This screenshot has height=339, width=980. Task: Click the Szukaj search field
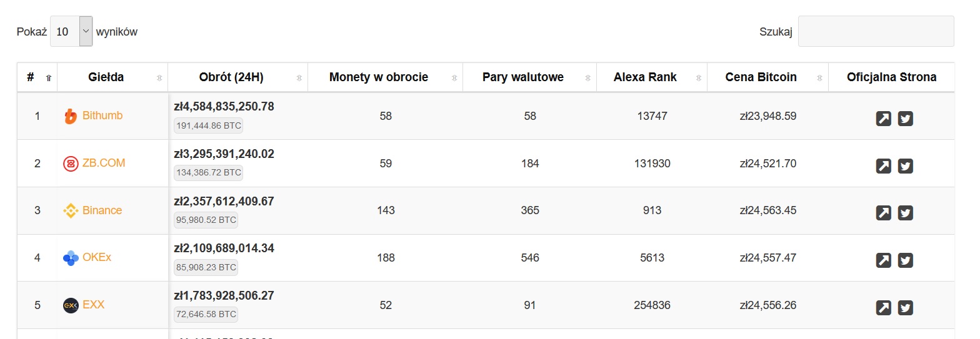[x=876, y=31]
